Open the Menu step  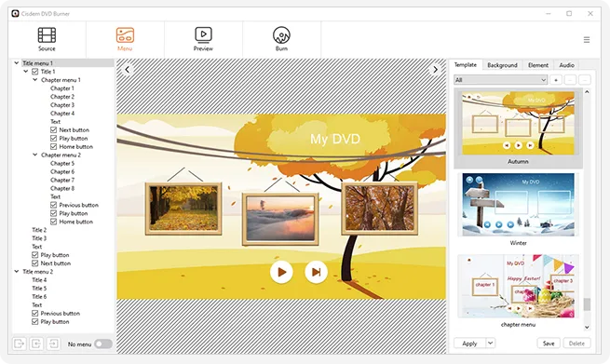click(x=125, y=39)
